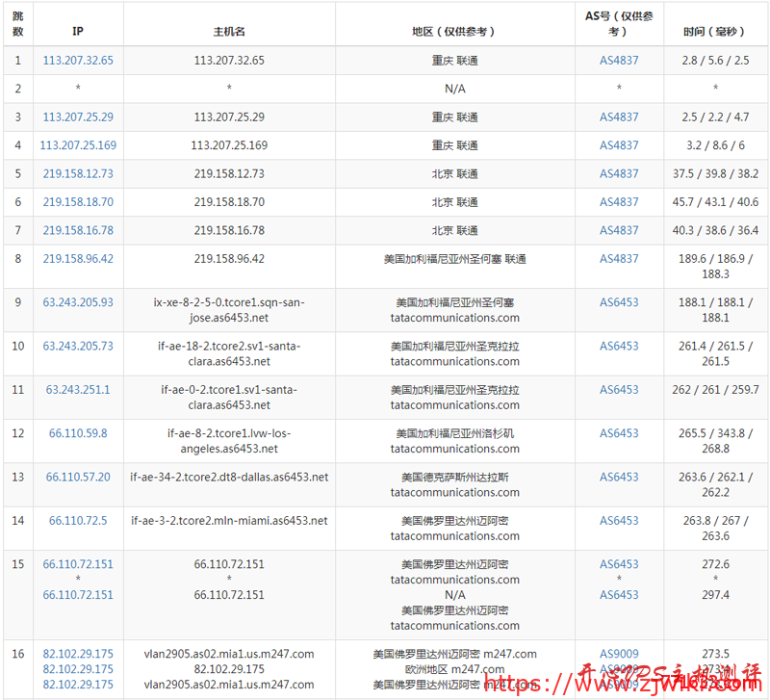This screenshot has width=770, height=700.
Task: Open the 66.110.57.20 Dallas hop link
Action: pyautogui.click(x=77, y=477)
